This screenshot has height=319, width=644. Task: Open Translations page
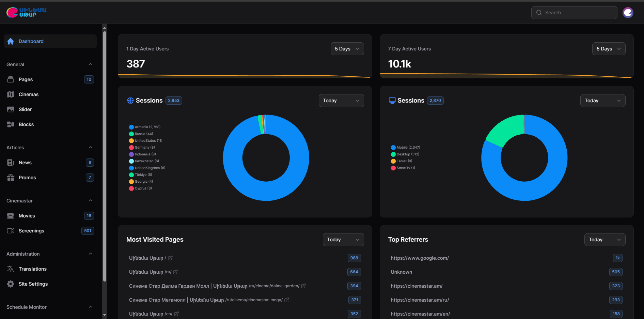point(50,269)
